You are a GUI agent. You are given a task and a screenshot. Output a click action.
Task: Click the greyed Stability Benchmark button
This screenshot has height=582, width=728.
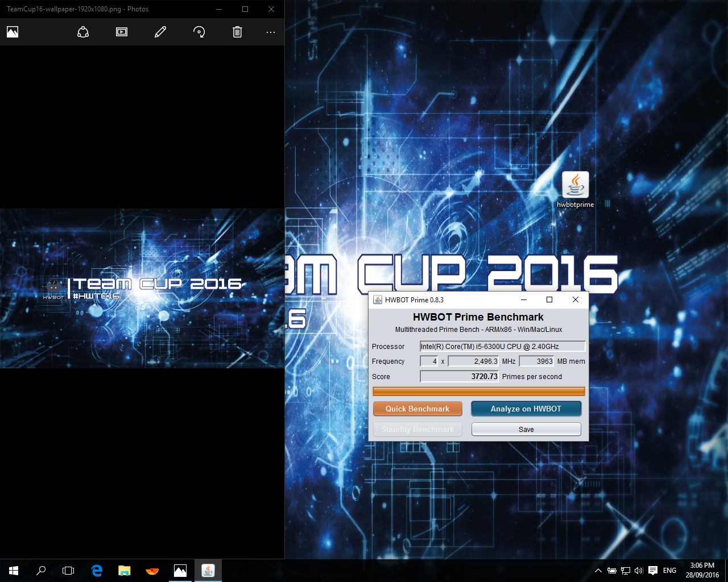tap(417, 429)
